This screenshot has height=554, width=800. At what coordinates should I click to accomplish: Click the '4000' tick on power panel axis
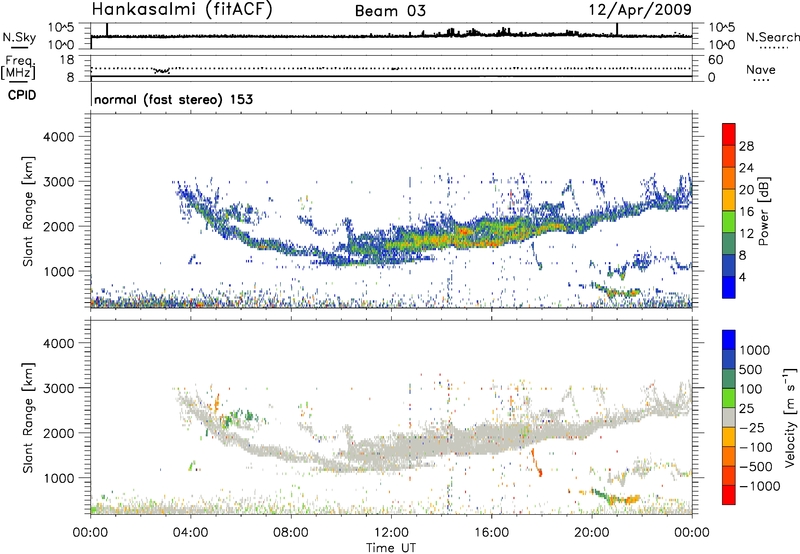[59, 137]
